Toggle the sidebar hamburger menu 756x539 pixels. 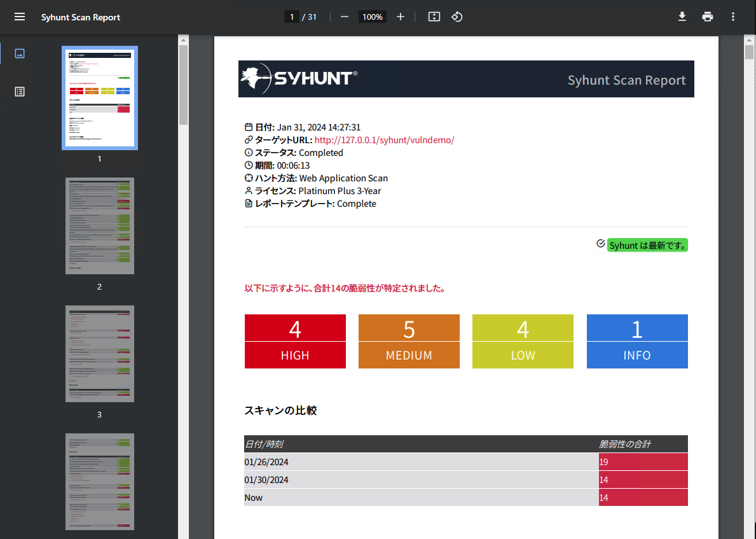[x=20, y=17]
